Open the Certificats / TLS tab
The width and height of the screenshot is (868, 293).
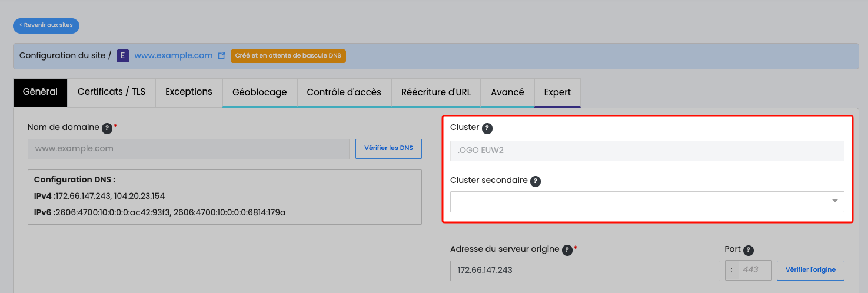pos(111,92)
